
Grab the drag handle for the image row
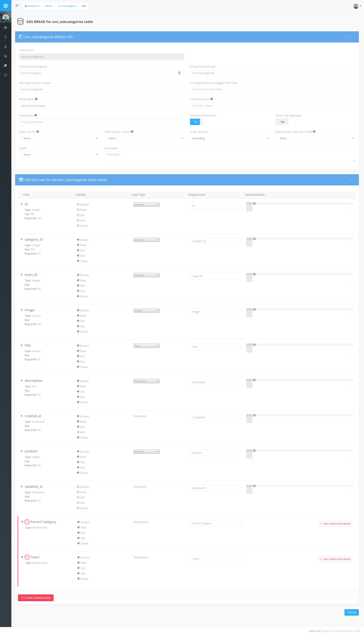(21, 310)
